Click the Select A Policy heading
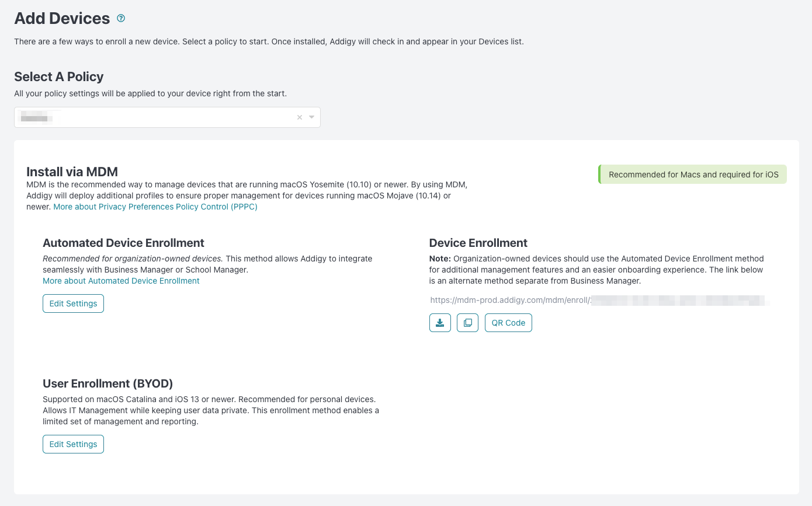Viewport: 812px width, 506px height. coord(58,76)
